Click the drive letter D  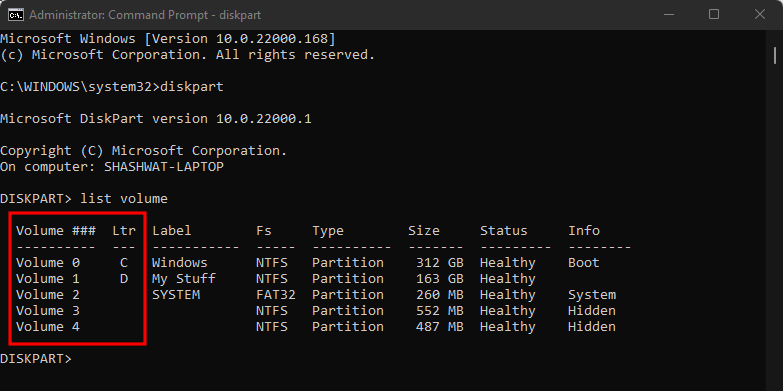[124, 279]
